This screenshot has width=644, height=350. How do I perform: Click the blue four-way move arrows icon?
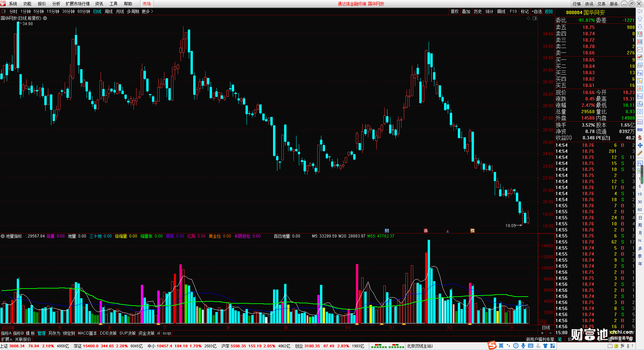point(640,145)
